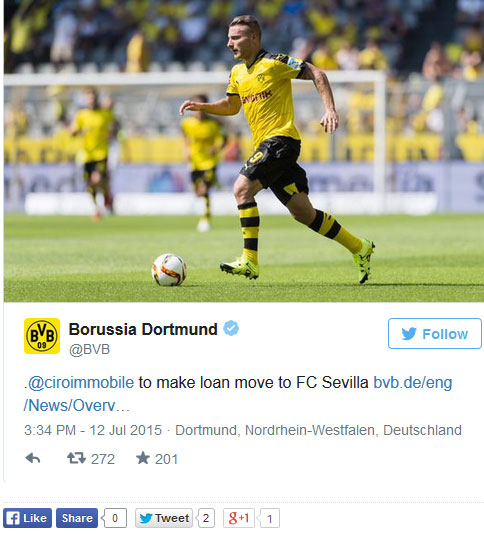484x536 pixels.
Task: Click the tweet count bubble showing 2
Action: 205,518
